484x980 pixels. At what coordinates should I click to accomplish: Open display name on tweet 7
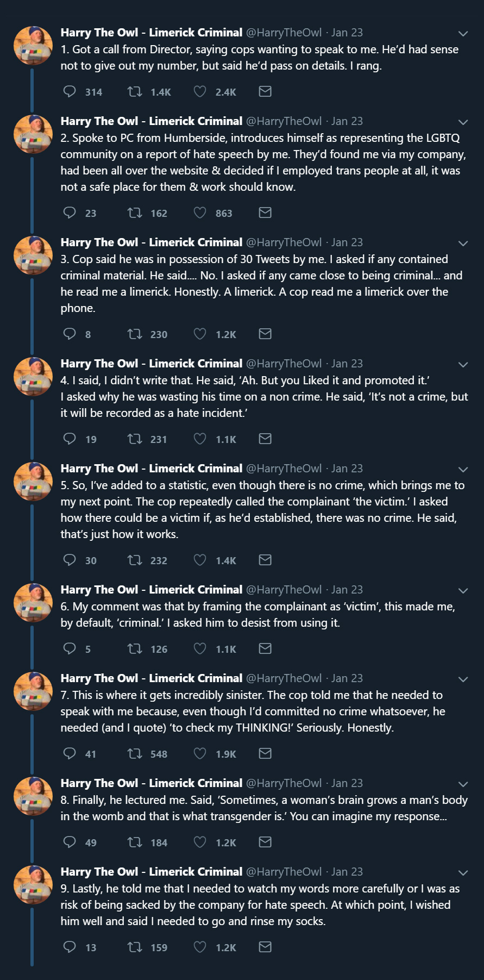[x=152, y=678]
